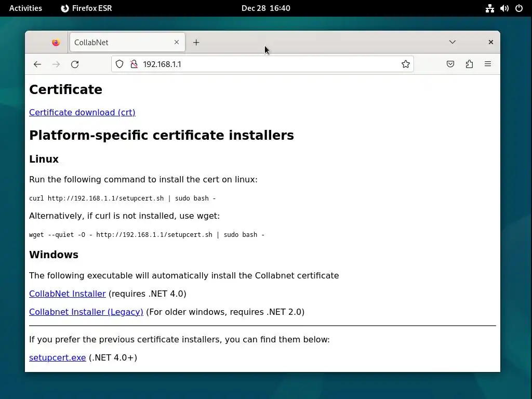Viewport: 532px width, 399px height.
Task: Download the CollabNet Installer
Action: click(x=68, y=294)
